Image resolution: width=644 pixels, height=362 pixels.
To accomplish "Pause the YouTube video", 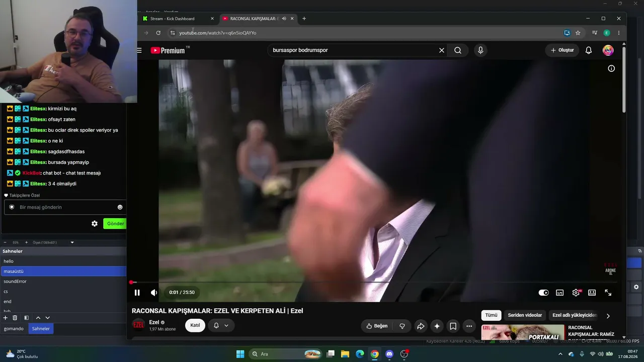I will point(137,292).
